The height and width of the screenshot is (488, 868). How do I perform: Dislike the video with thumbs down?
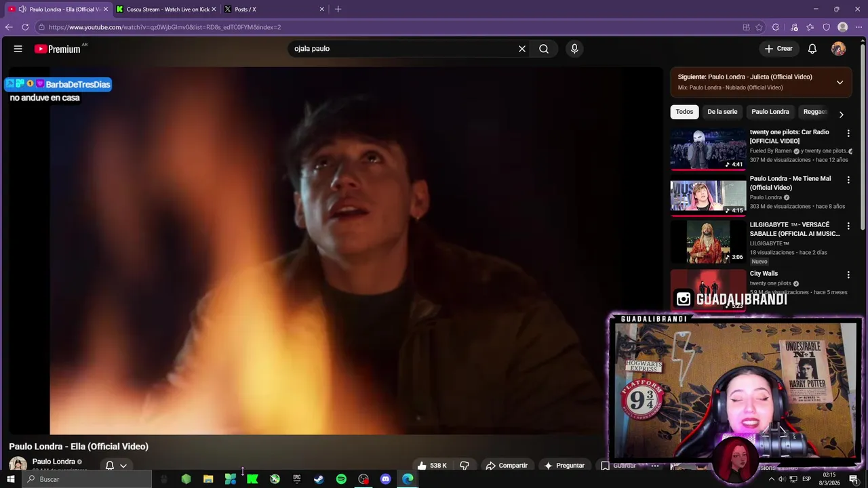465,466
